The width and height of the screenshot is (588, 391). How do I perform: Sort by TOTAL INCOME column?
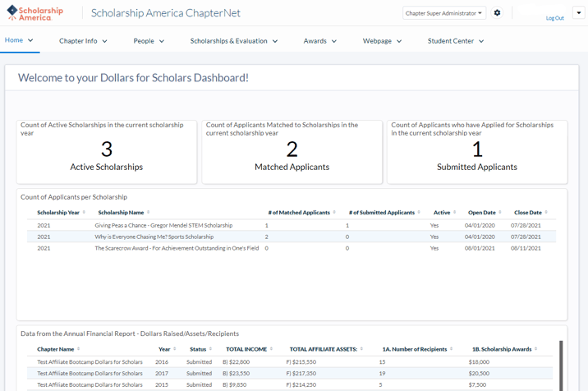click(272, 349)
